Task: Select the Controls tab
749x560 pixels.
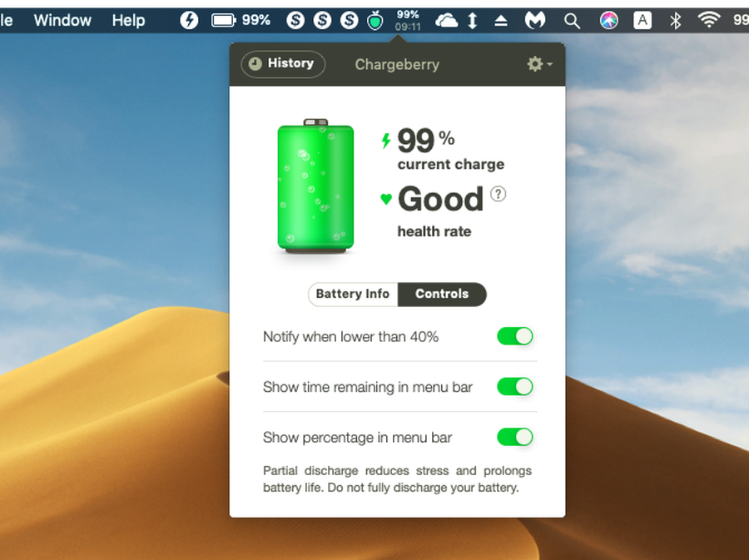Action: 442,294
